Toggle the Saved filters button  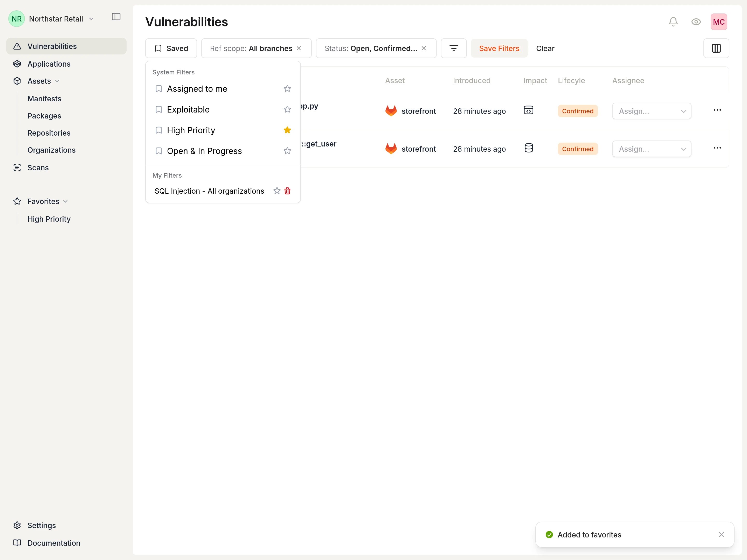point(171,48)
